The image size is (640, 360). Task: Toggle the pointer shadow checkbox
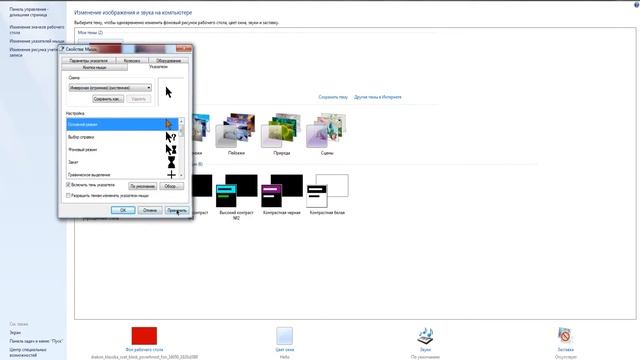(69, 185)
